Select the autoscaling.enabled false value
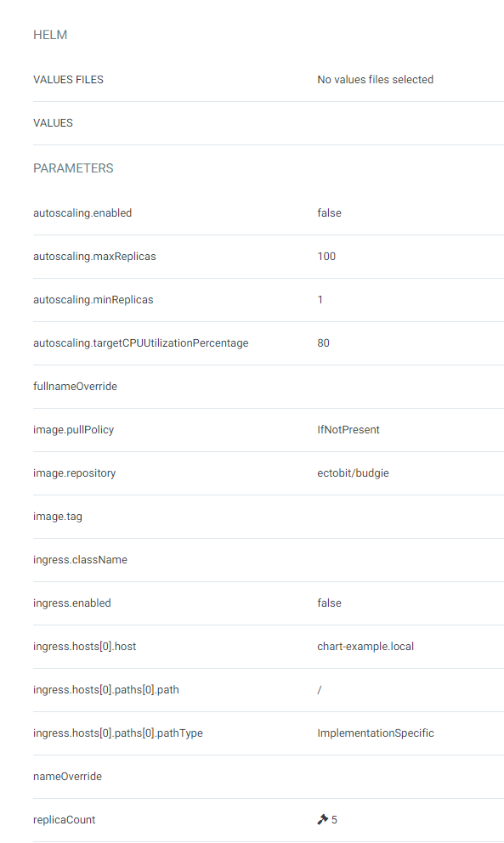The height and width of the screenshot is (843, 504). point(329,212)
